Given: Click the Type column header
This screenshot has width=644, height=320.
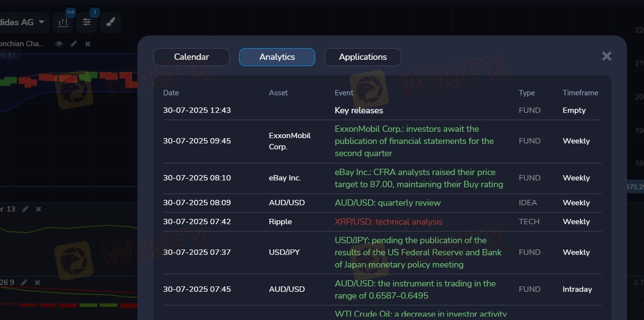Looking at the screenshot, I should [x=526, y=93].
